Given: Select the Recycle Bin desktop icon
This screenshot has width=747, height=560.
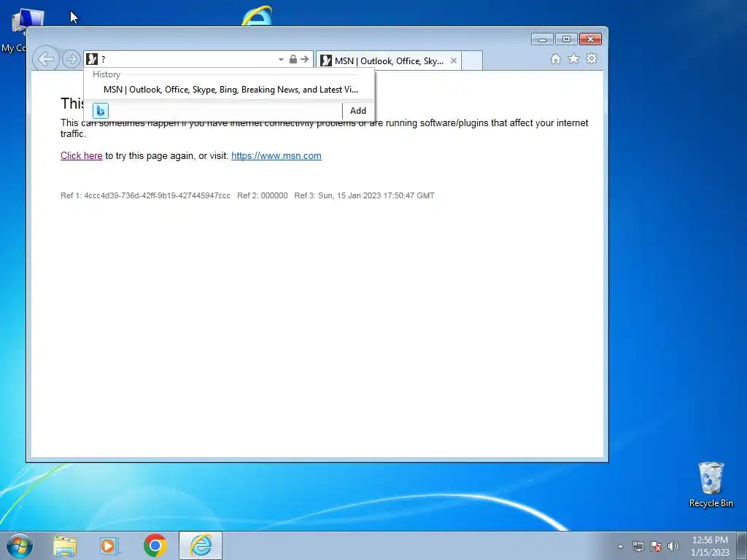Looking at the screenshot, I should pyautogui.click(x=711, y=484).
